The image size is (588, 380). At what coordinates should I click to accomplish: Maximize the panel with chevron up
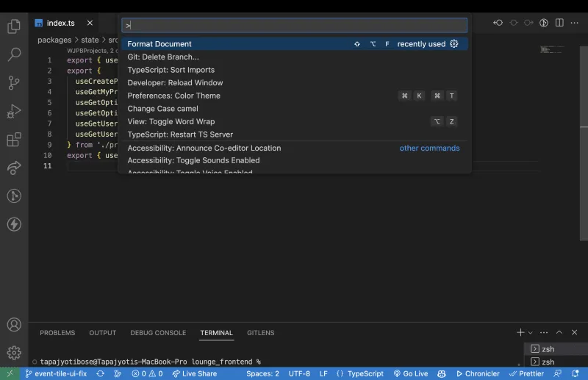coord(559,332)
